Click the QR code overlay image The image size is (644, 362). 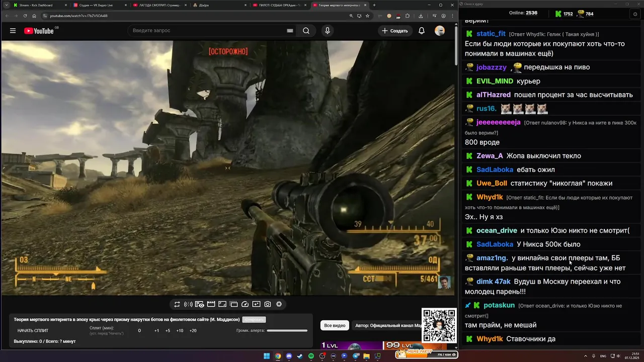click(439, 325)
